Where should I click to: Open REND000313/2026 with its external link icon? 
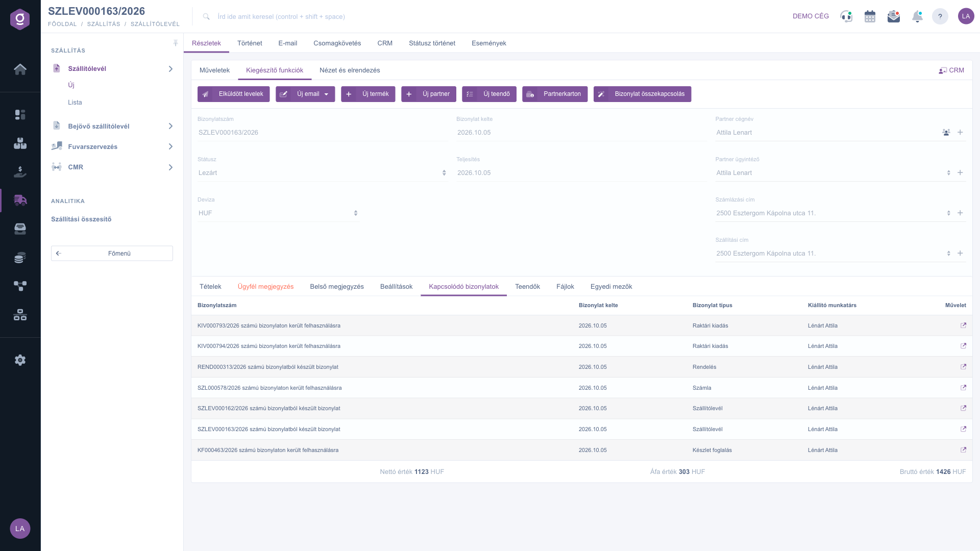point(963,367)
